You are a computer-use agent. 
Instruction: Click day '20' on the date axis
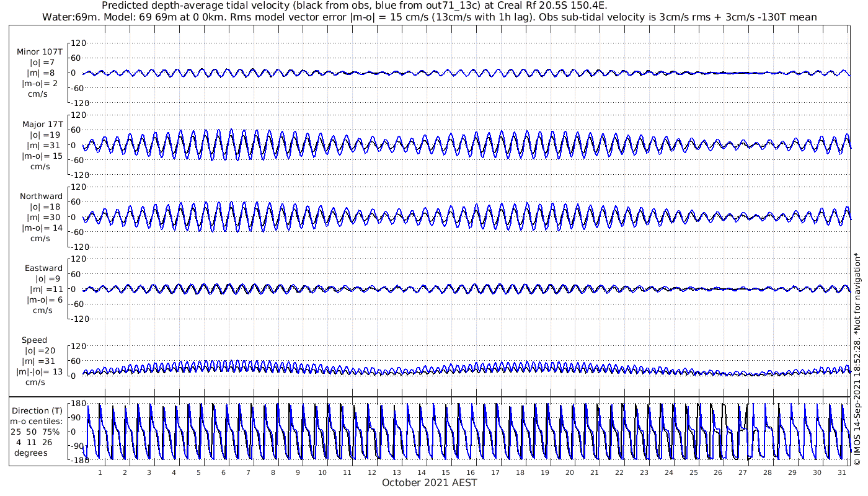pos(570,472)
